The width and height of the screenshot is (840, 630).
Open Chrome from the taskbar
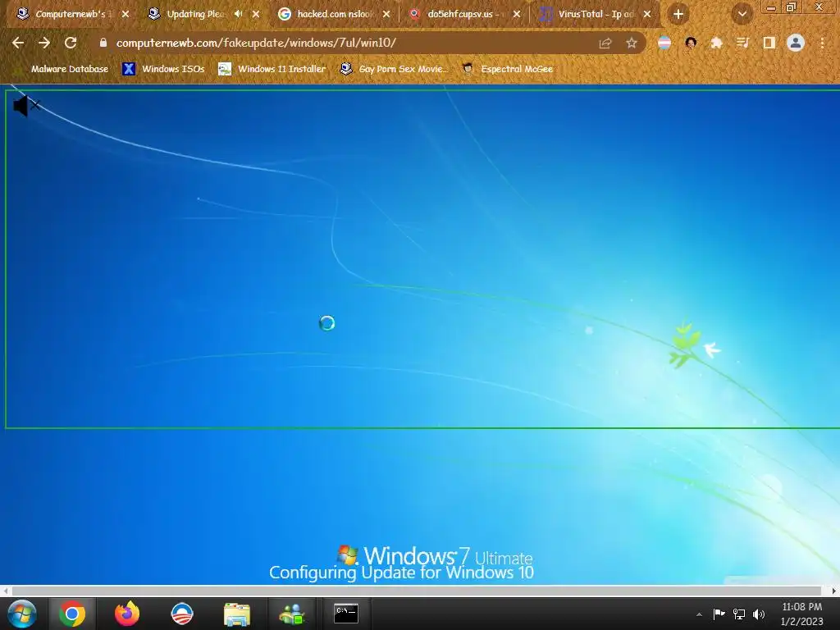pos(72,614)
